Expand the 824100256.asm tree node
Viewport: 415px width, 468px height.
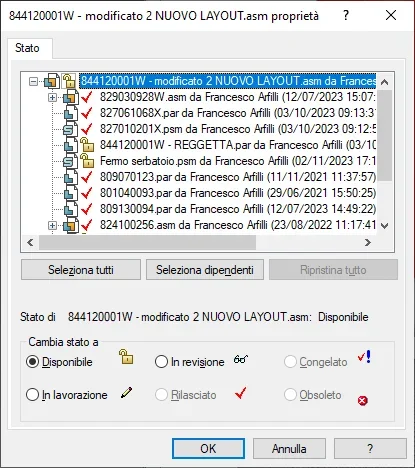click(x=52, y=226)
